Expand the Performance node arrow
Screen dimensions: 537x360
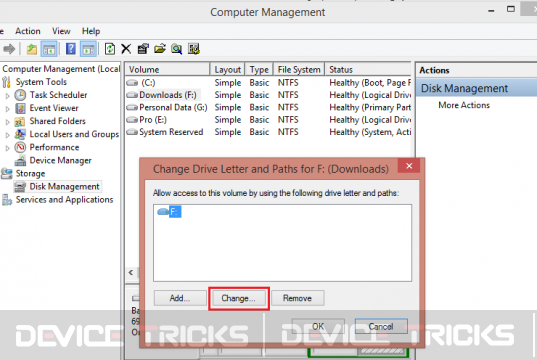point(8,148)
